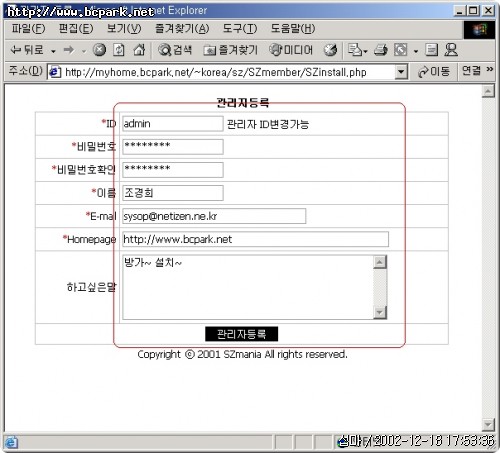Click the Mail icon in toolbar
500x453 pixels.
point(355,50)
